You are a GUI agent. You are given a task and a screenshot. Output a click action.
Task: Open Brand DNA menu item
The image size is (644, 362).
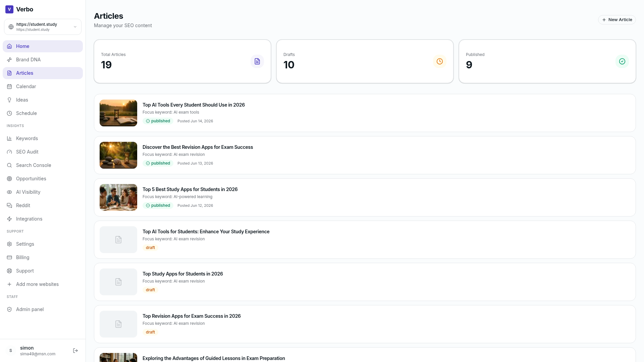(43, 60)
